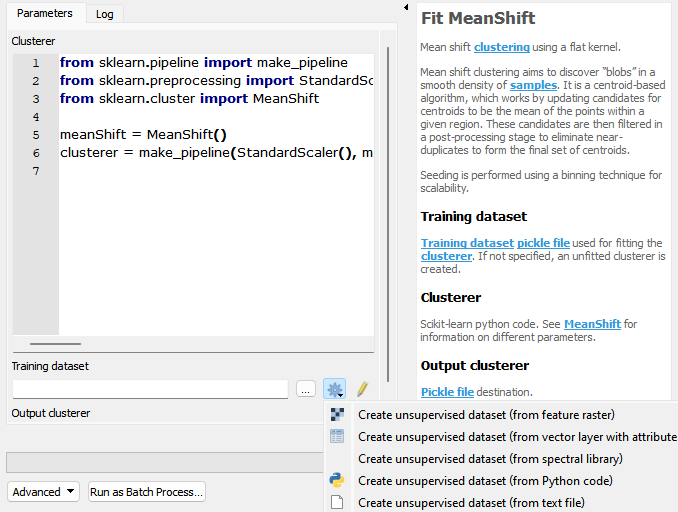Click the gear icon beside Training dataset

[x=335, y=389]
